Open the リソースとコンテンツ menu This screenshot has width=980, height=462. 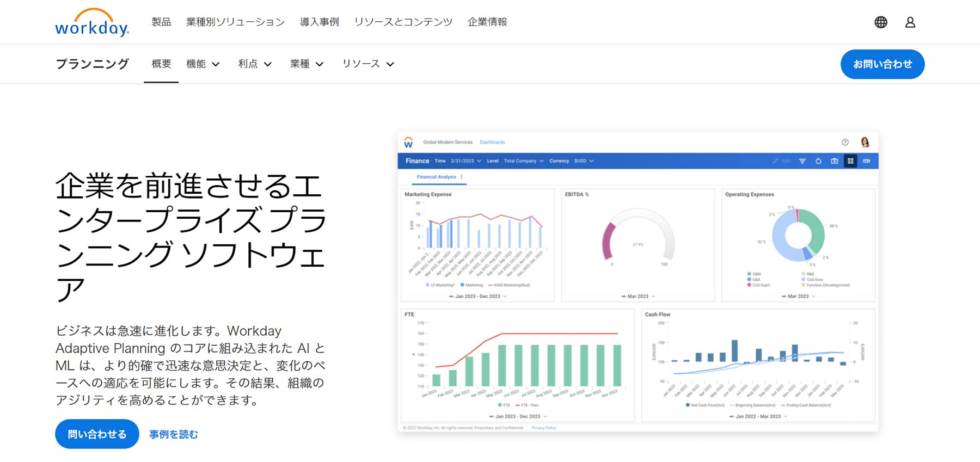click(x=403, y=22)
